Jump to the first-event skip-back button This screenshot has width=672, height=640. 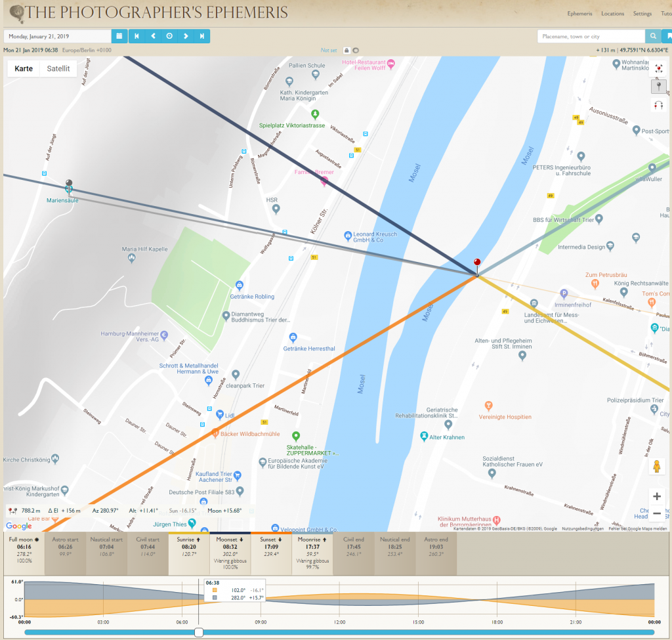click(x=136, y=36)
